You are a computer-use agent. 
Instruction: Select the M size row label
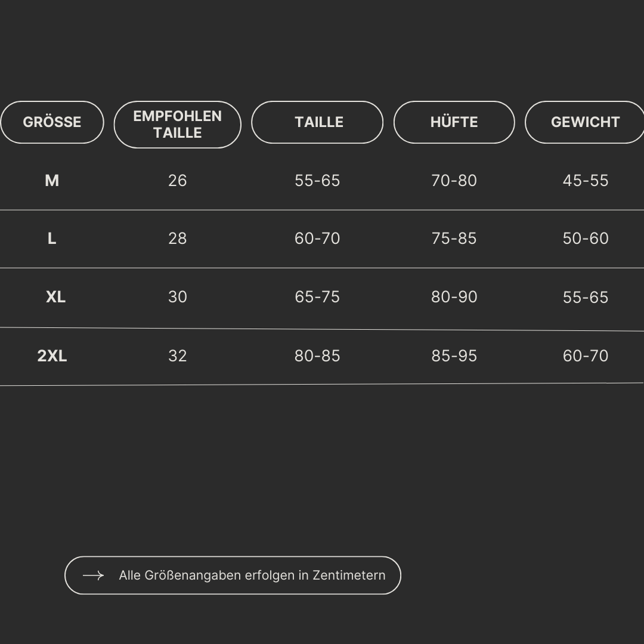point(52,181)
